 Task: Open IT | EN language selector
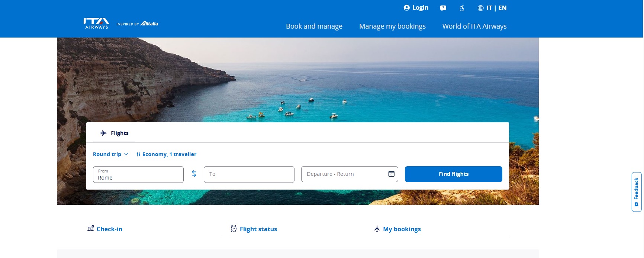point(496,8)
